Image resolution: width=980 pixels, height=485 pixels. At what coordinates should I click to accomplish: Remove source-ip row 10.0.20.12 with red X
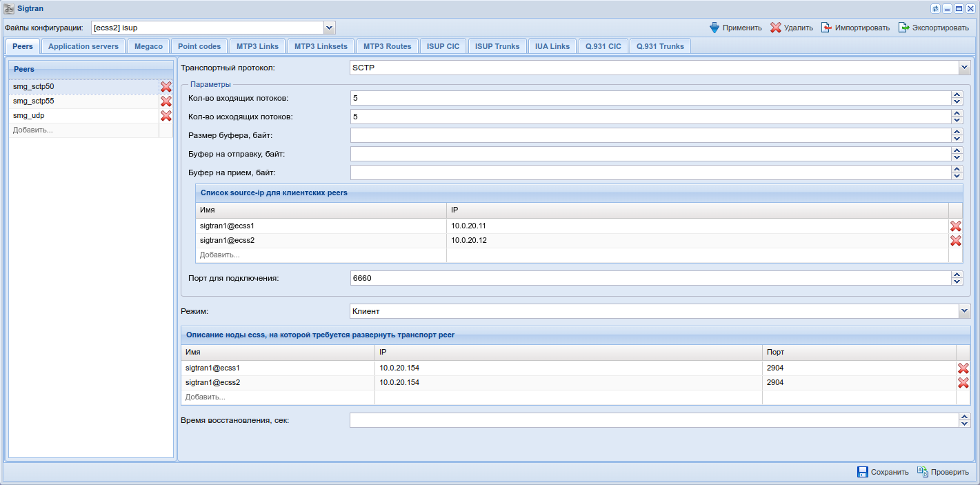[956, 241]
